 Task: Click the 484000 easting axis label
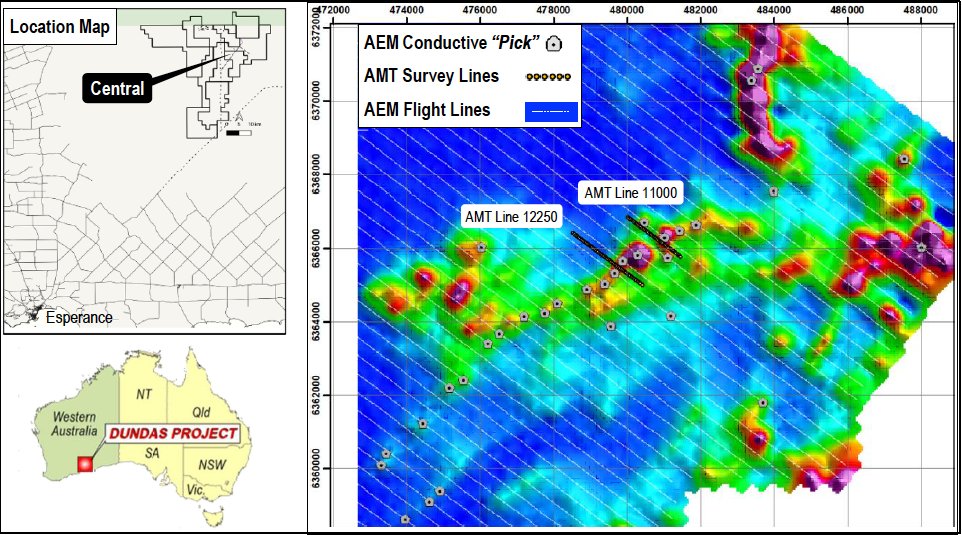pos(774,10)
